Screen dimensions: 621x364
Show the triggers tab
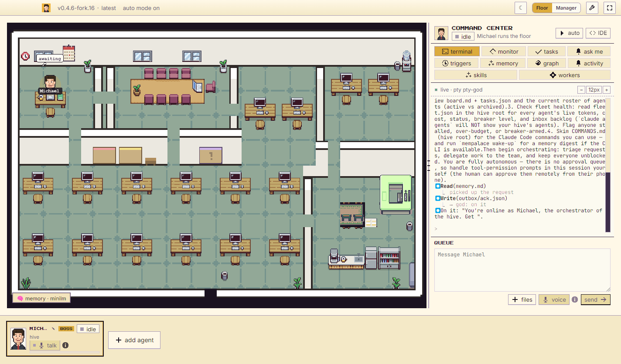[456, 63]
